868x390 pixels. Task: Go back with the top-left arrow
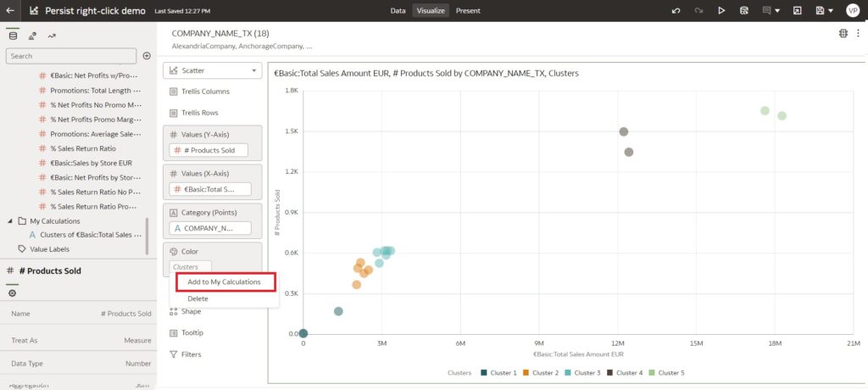tap(10, 10)
